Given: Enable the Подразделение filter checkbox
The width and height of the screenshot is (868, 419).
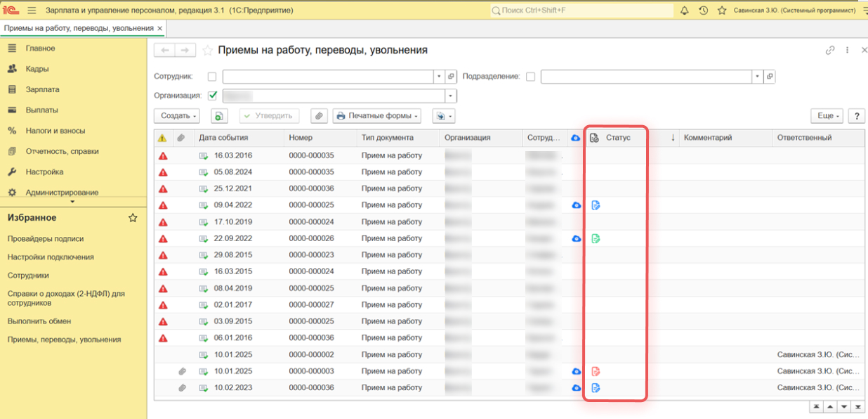Looking at the screenshot, I should (x=530, y=77).
